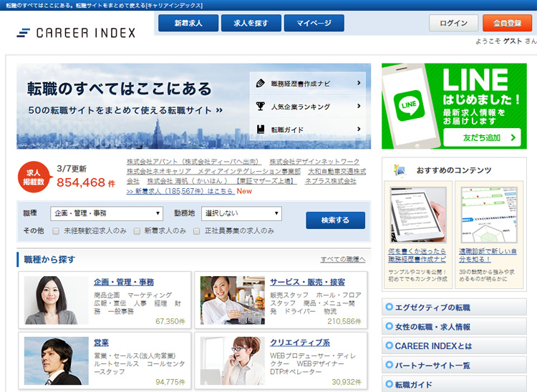Click the orange 会員登録 button
This screenshot has height=392, width=537.
[507, 23]
